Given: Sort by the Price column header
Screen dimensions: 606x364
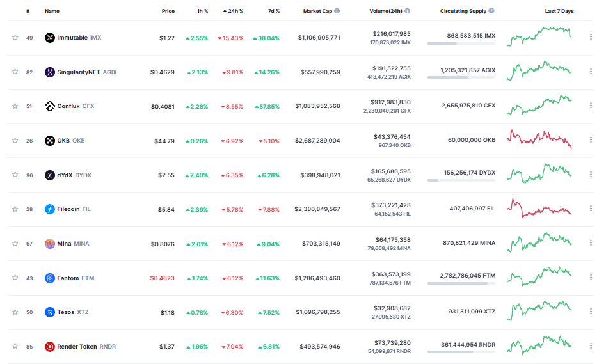Looking at the screenshot, I should tap(168, 11).
